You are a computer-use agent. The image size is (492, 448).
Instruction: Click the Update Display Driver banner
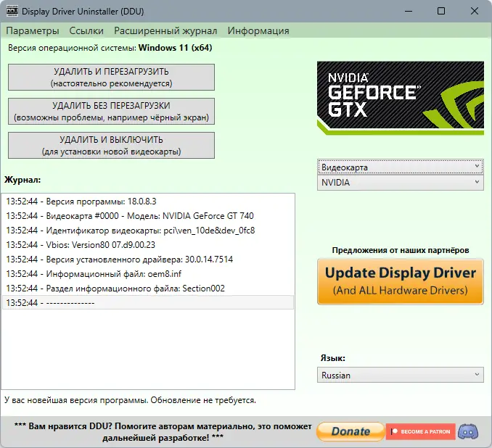[x=401, y=281]
